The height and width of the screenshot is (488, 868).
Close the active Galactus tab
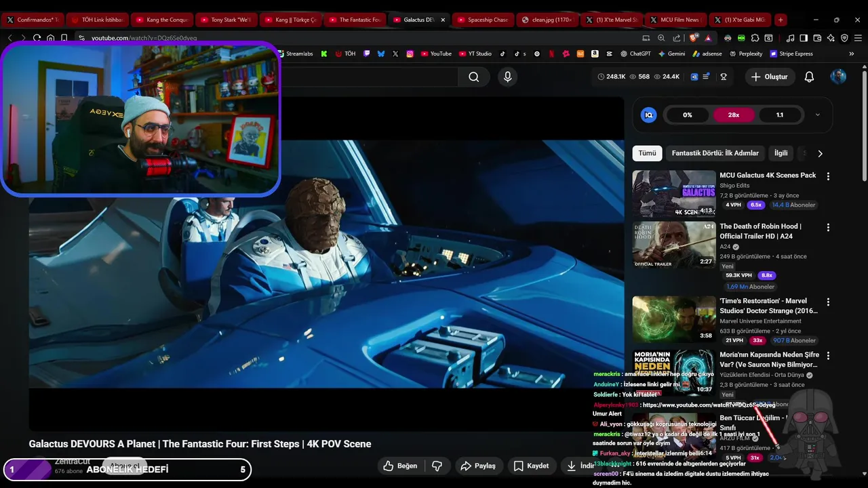(x=443, y=20)
